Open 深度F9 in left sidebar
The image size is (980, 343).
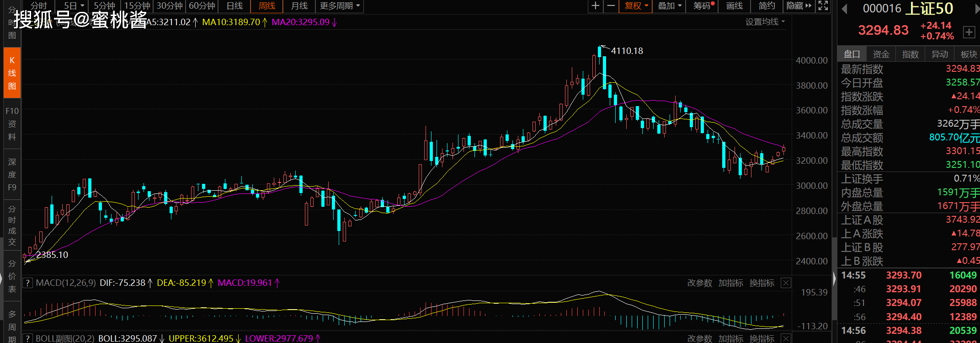[12, 174]
